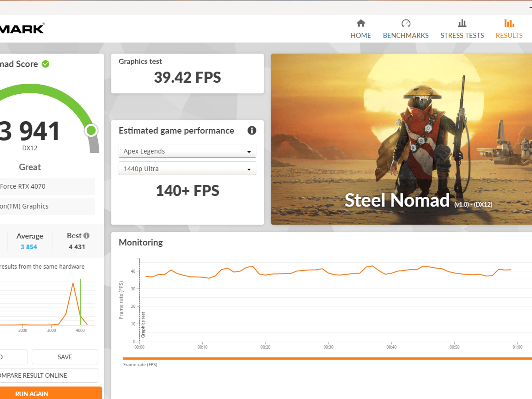
Task: Open the estimated game performance info icon
Action: [x=252, y=130]
